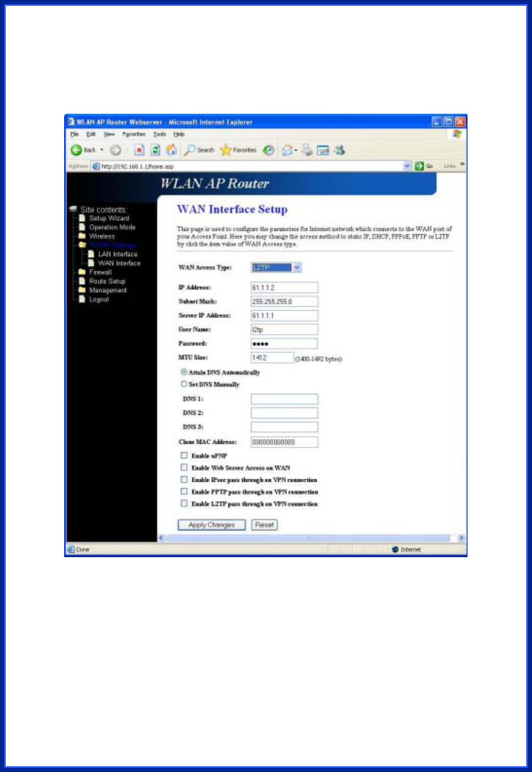Open the Mail button dropdown arrow
The height and width of the screenshot is (772, 532).
[296, 150]
